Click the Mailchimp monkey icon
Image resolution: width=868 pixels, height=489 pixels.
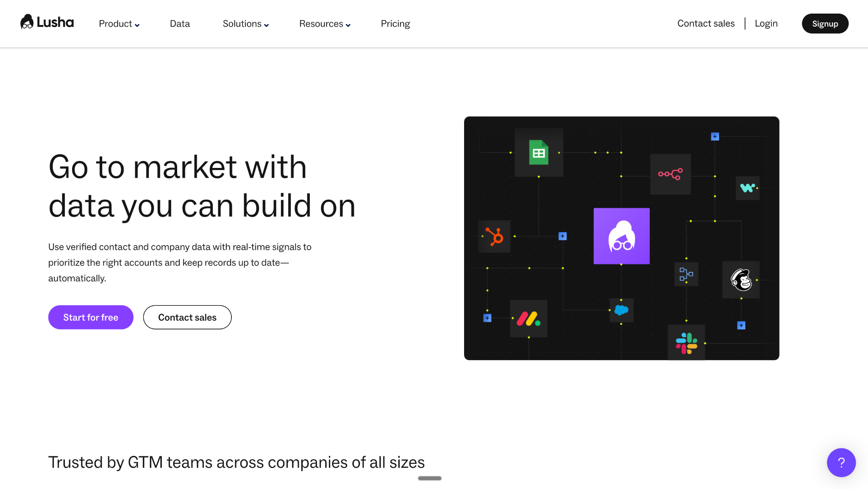[x=741, y=280]
